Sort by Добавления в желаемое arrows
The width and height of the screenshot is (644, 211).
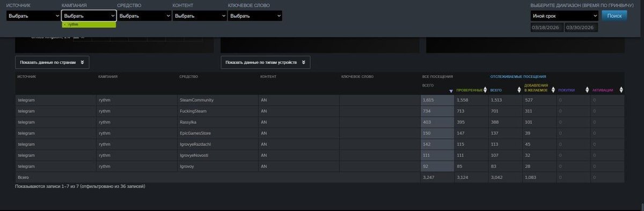[x=553, y=90]
